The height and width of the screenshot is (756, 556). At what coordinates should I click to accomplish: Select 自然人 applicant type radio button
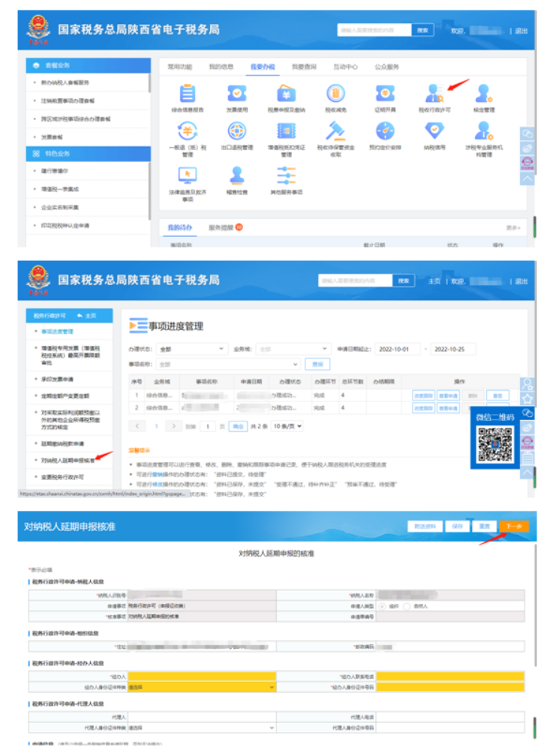(x=406, y=606)
